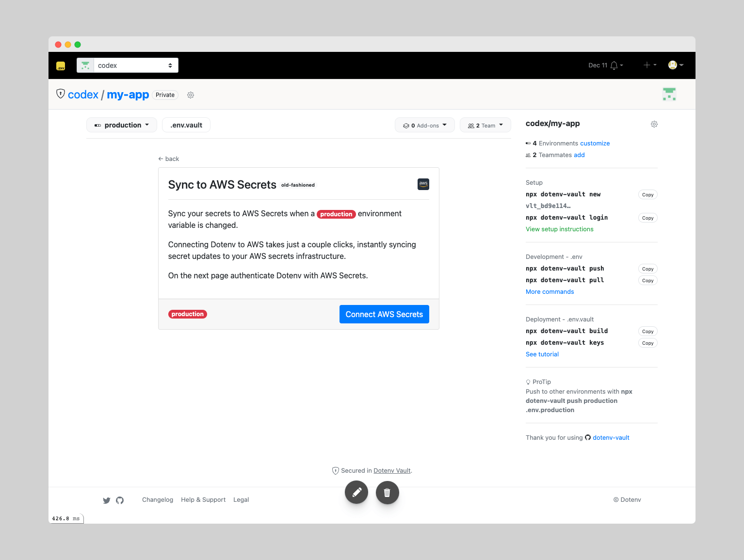Expand the production environment dropdown
Screen dimensions: 744x560
[x=122, y=125]
